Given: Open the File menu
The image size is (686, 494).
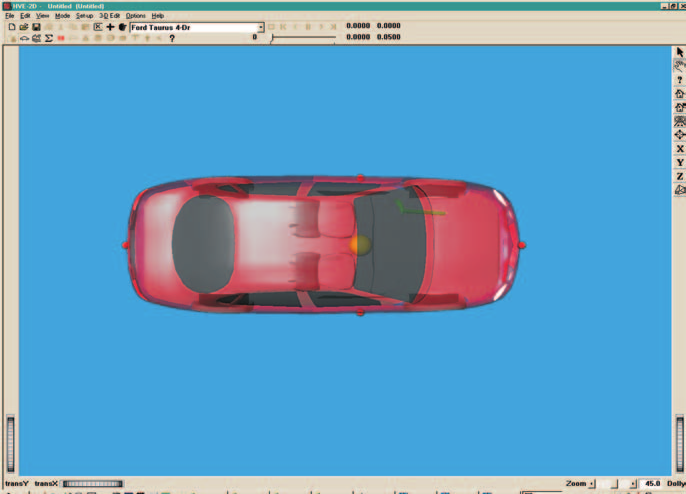Looking at the screenshot, I should click(x=10, y=16).
